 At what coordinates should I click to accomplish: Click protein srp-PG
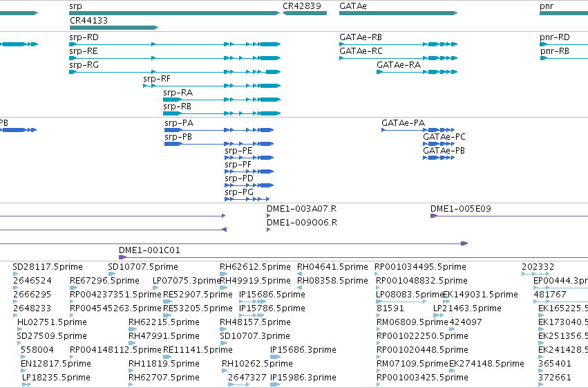(x=247, y=199)
